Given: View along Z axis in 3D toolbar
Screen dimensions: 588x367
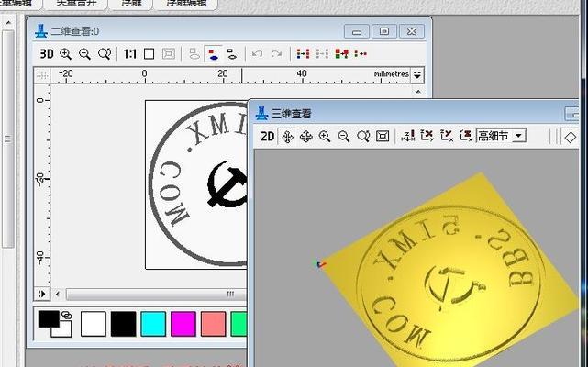Looking at the screenshot, I should [466, 136].
